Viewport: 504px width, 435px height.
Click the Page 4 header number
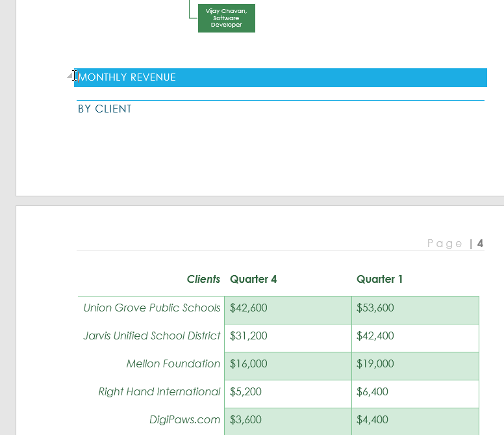(480, 244)
